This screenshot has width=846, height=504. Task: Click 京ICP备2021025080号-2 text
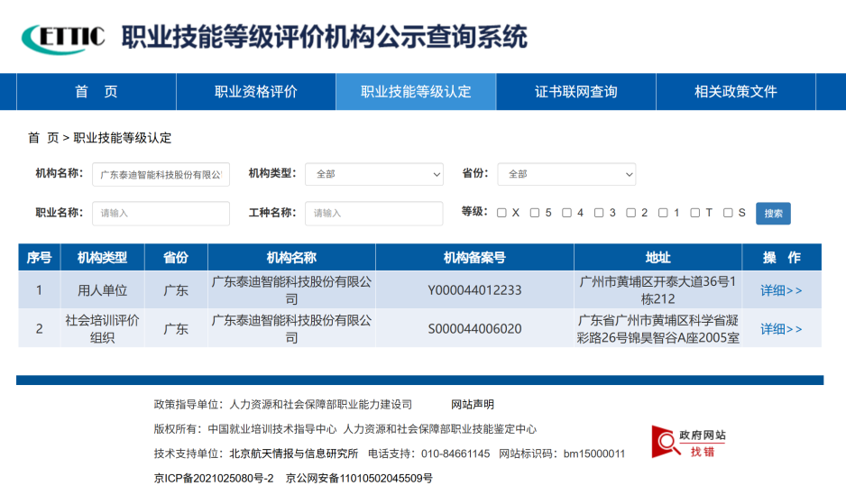click(214, 478)
